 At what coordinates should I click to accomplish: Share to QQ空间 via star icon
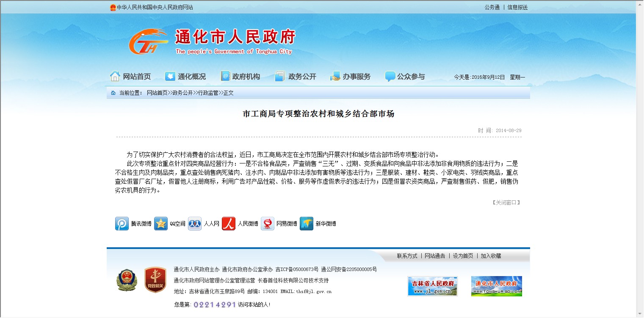[x=161, y=224]
